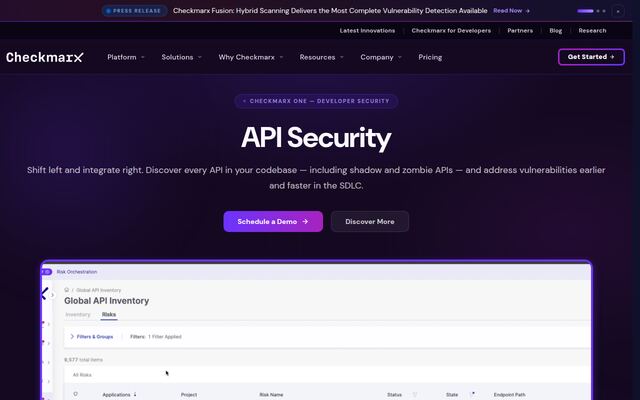Click the home icon in the breadcrumb
The width and height of the screenshot is (640, 400).
(x=67, y=290)
